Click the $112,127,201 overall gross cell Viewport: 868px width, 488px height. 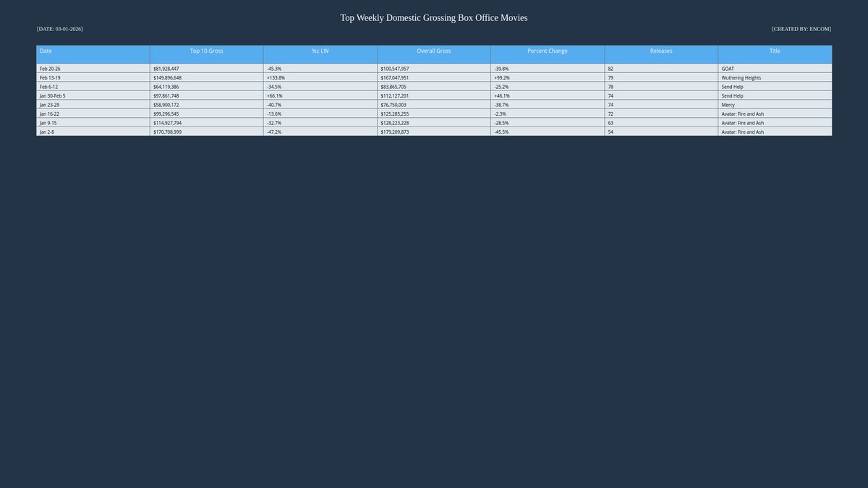pyautogui.click(x=433, y=95)
